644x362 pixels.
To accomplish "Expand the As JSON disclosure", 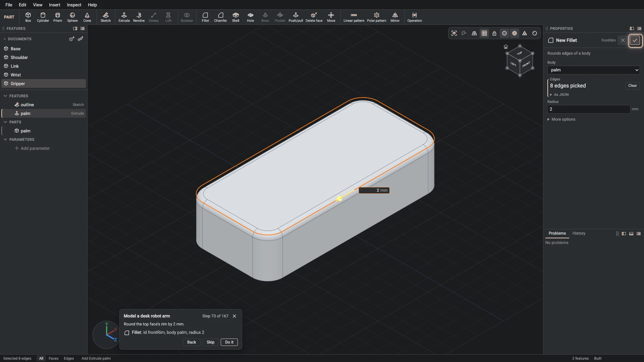I will [x=559, y=95].
